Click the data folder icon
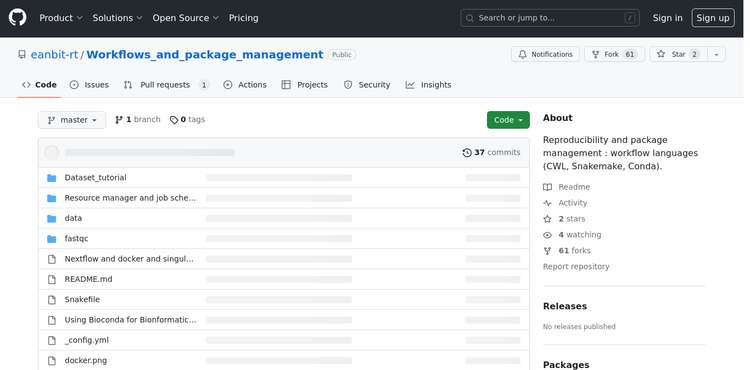The image size is (750, 370). [52, 218]
